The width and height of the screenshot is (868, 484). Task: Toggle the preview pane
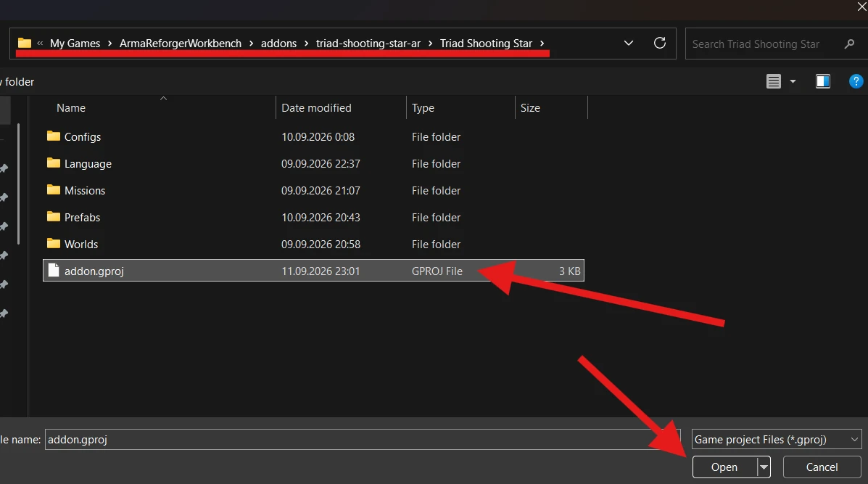pos(822,81)
